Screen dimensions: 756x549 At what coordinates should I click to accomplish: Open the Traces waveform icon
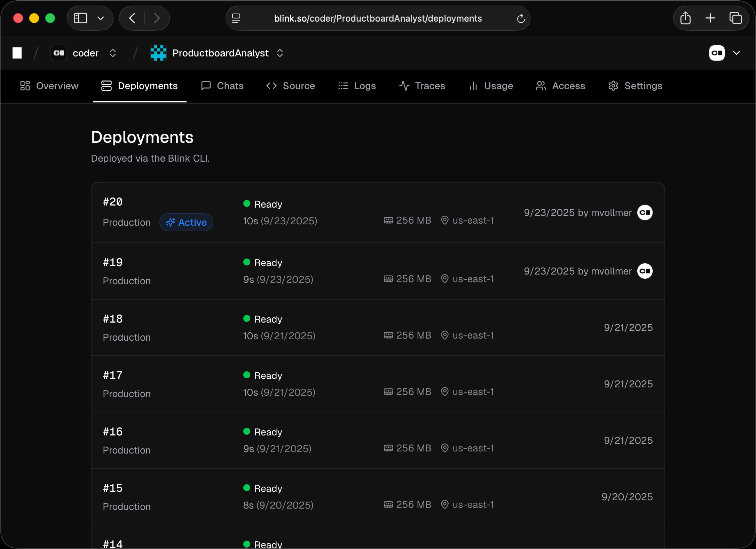(x=404, y=86)
